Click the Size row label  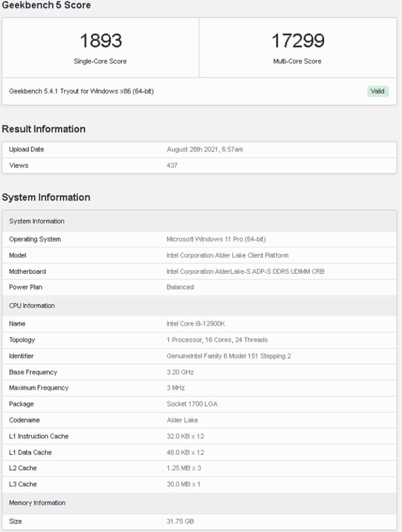(16, 522)
